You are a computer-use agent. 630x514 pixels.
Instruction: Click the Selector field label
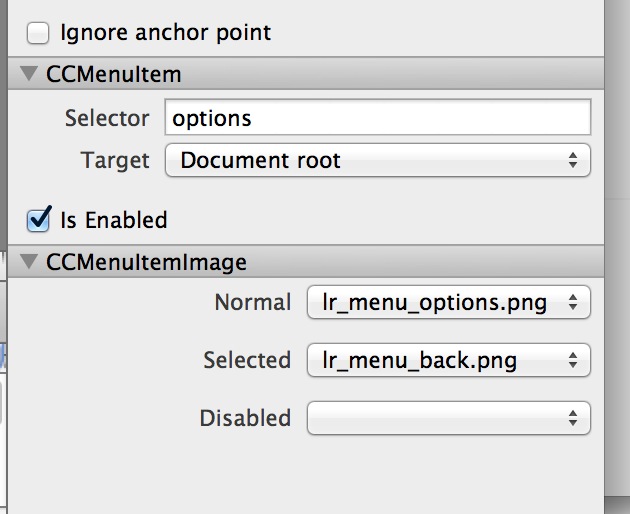[x=107, y=118]
